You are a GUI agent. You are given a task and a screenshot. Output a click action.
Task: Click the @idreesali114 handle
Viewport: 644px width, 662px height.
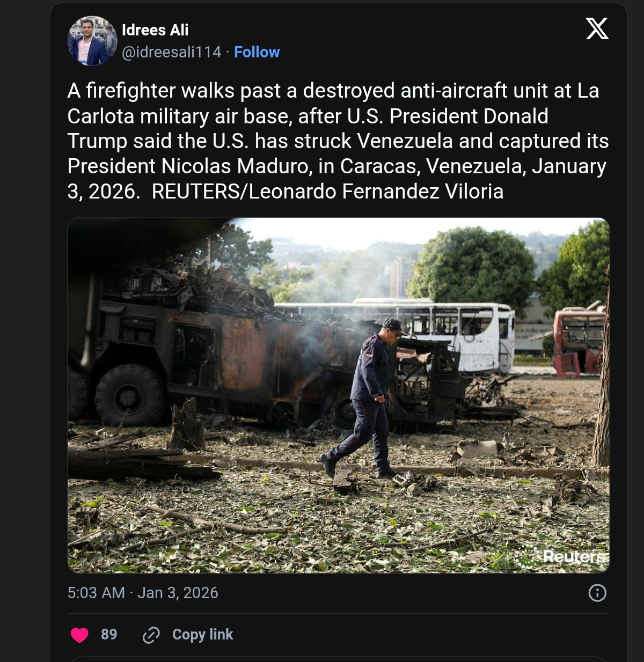pos(171,52)
